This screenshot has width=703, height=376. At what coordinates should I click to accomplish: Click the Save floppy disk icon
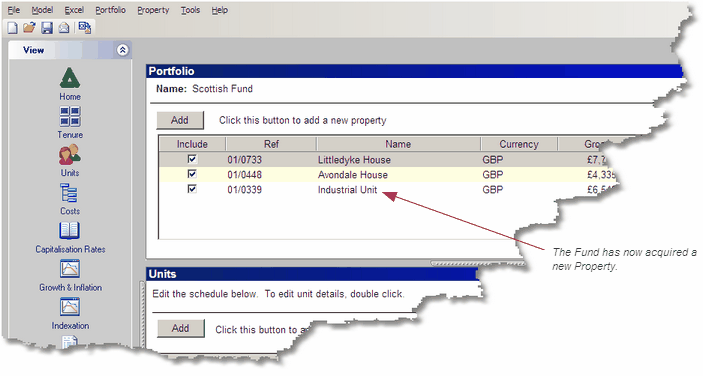click(x=47, y=28)
